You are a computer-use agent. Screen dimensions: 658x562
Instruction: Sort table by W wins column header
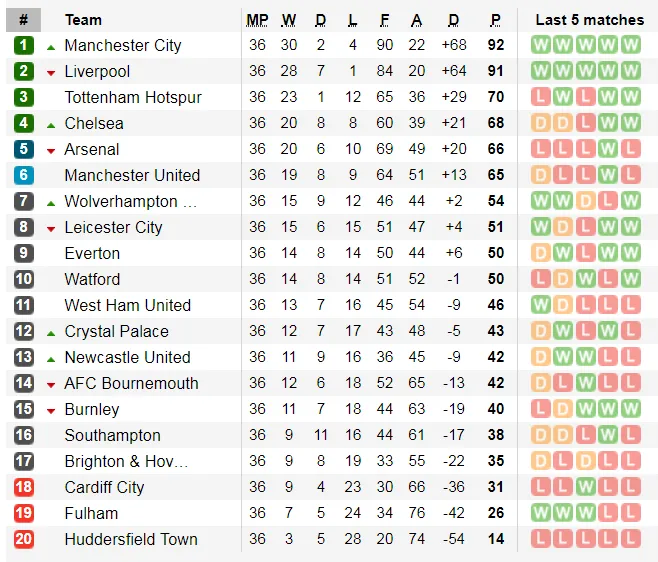[288, 20]
